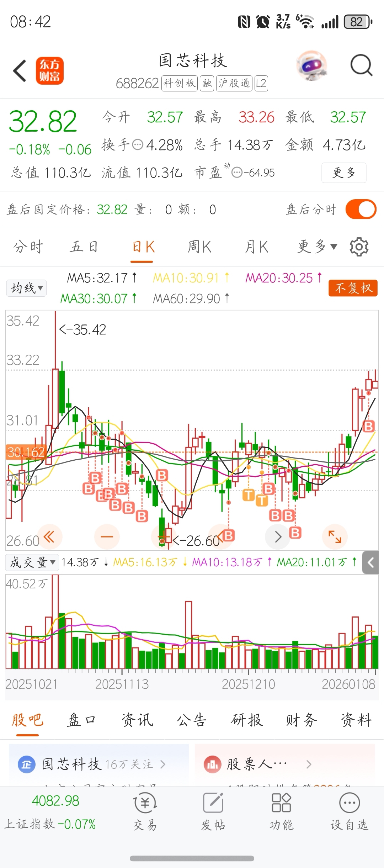Open the 公告 tab
384x868 pixels.
(x=192, y=720)
